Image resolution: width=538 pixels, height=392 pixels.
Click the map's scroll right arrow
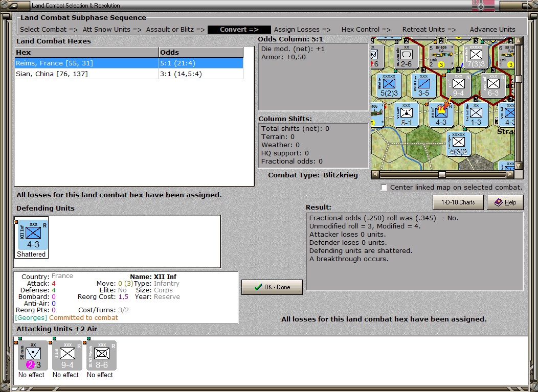point(510,174)
